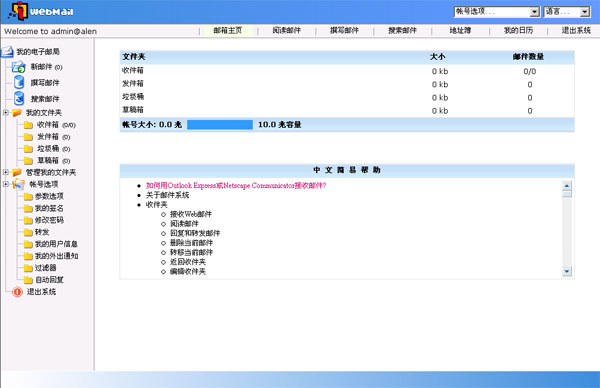Open the 帐号选项 dropdown in header
The width and height of the screenshot is (600, 388).
pos(497,12)
